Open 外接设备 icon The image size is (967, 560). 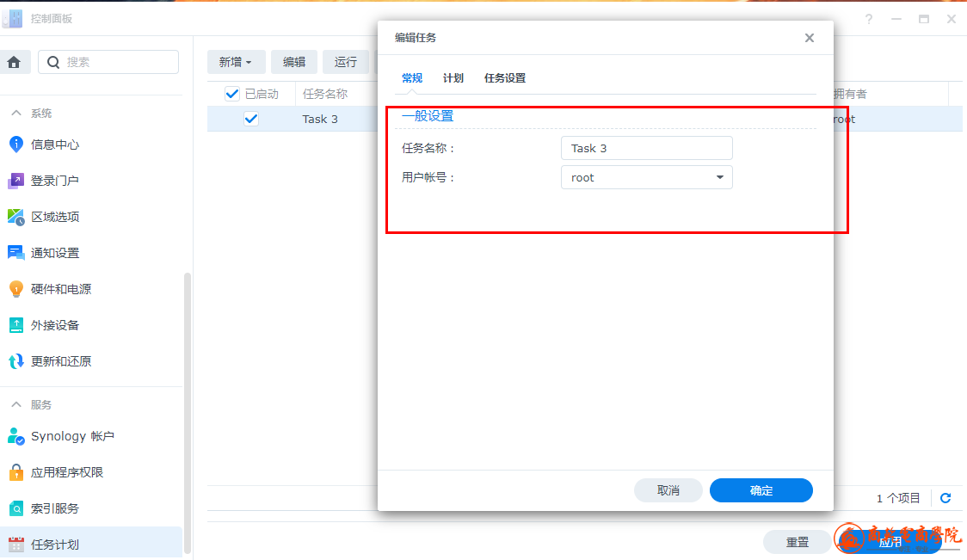click(x=15, y=325)
